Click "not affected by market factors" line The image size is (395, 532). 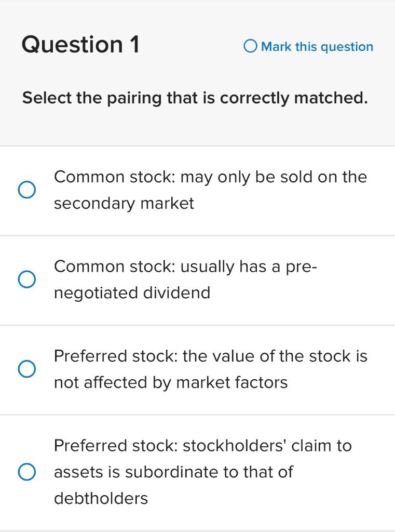coord(170,383)
